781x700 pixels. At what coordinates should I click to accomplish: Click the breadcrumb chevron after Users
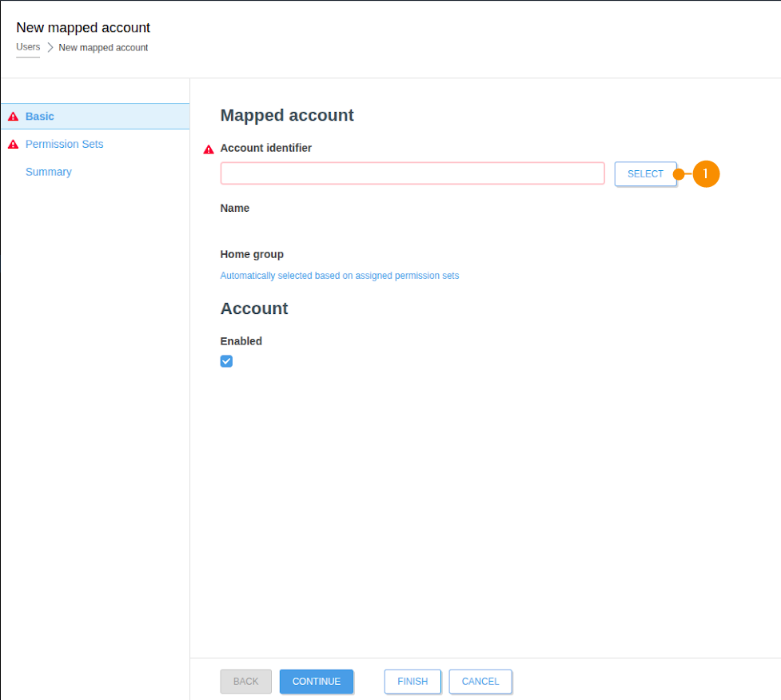(50, 48)
